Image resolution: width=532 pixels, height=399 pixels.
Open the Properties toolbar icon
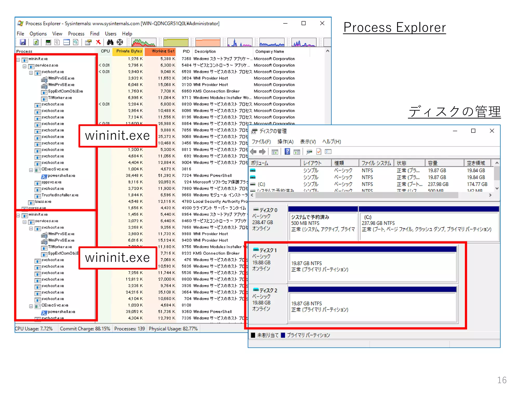pyautogui.click(x=88, y=42)
